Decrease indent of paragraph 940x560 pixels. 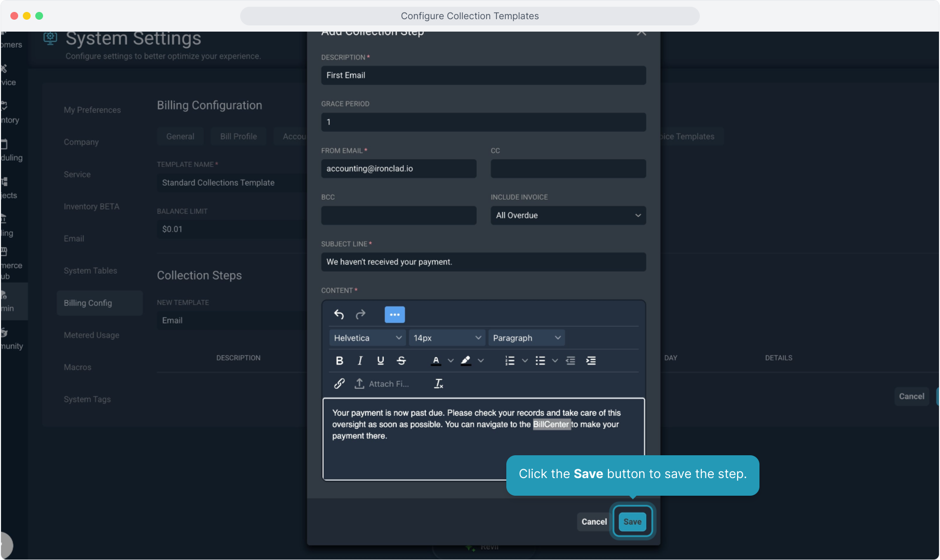click(x=571, y=361)
